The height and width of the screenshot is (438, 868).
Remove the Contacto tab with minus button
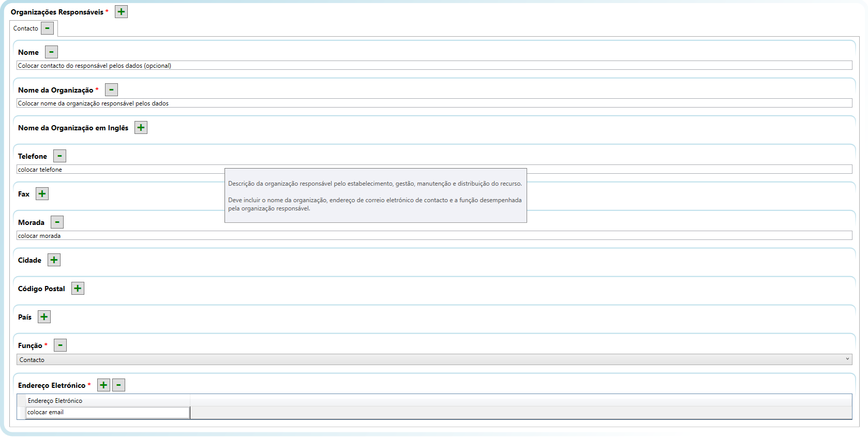(48, 28)
